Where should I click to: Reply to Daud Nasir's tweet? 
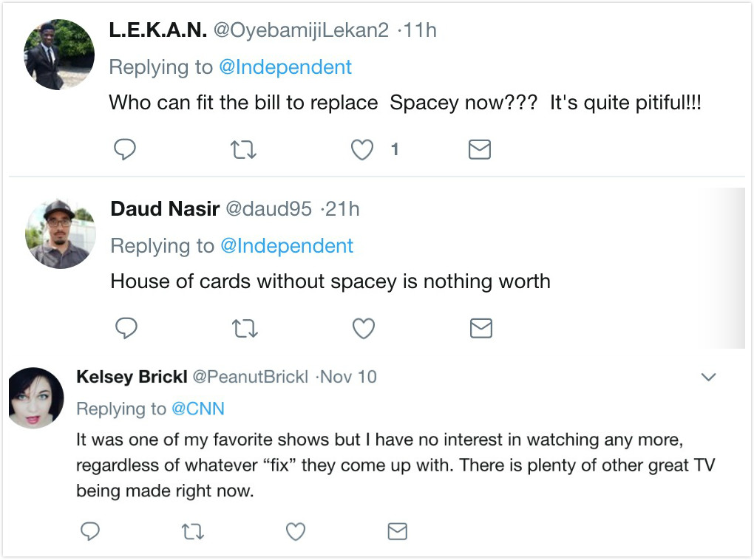(126, 328)
